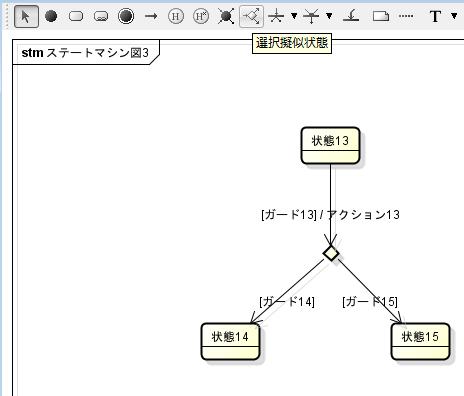
Task: Select the 状態15 state box
Action: coord(420,341)
